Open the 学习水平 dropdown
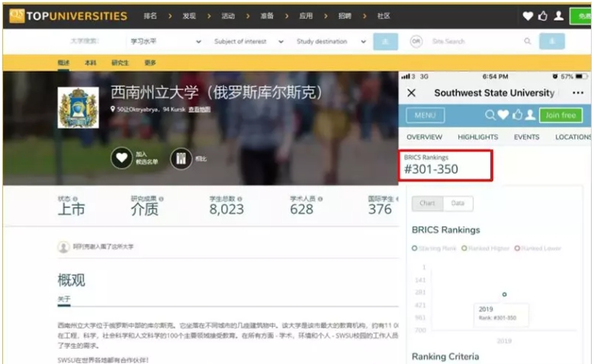 (x=165, y=41)
